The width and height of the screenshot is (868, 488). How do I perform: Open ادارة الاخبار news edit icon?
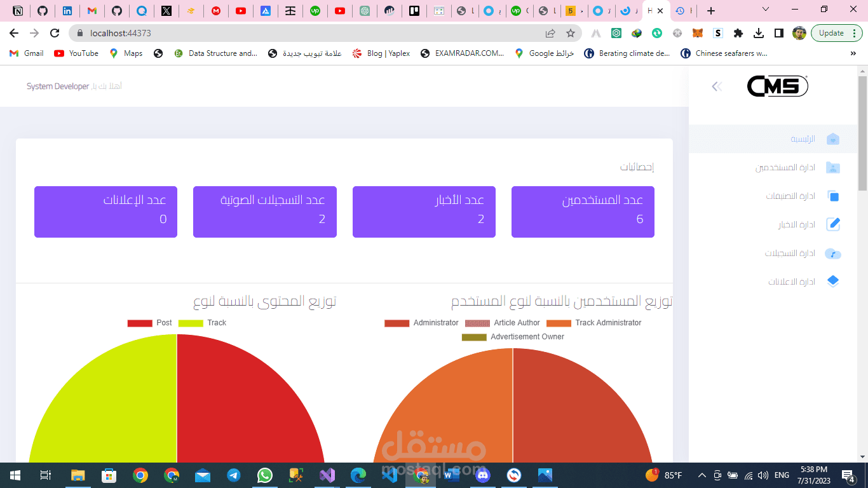click(x=833, y=224)
